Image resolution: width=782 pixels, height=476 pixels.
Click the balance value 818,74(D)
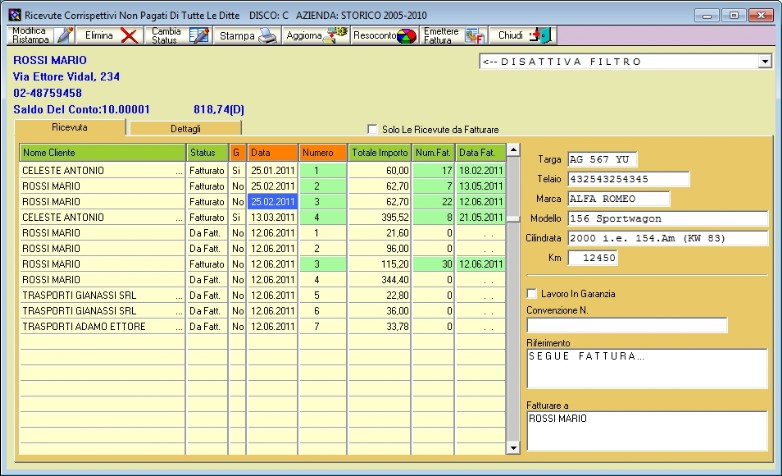(218, 109)
